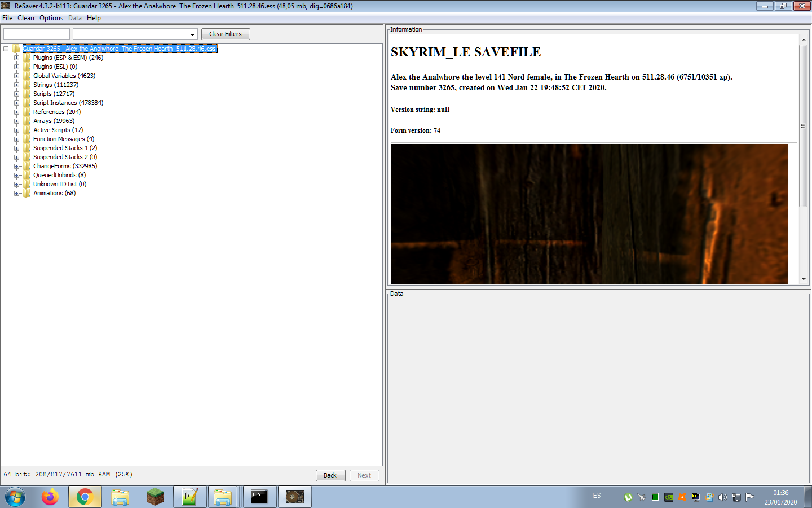
Task: Expand the Script Instances node
Action: [17, 103]
